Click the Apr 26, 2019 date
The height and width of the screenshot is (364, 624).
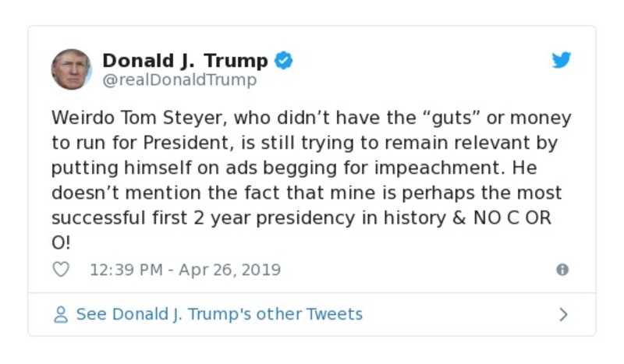coord(229,270)
